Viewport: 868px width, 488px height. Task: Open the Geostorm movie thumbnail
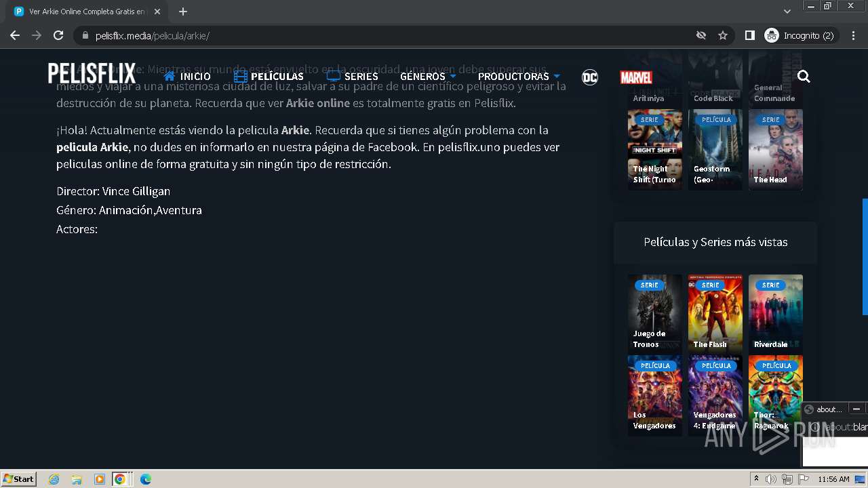tap(715, 150)
